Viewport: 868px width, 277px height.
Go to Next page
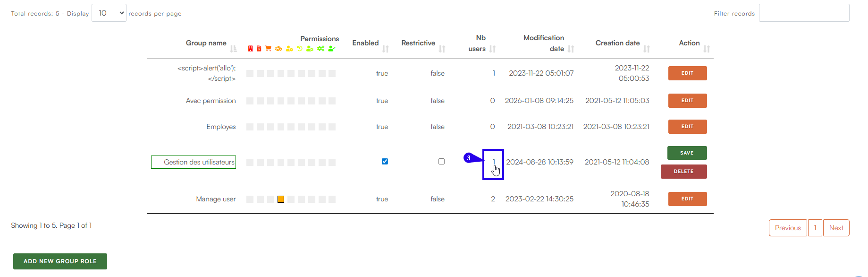point(836,228)
